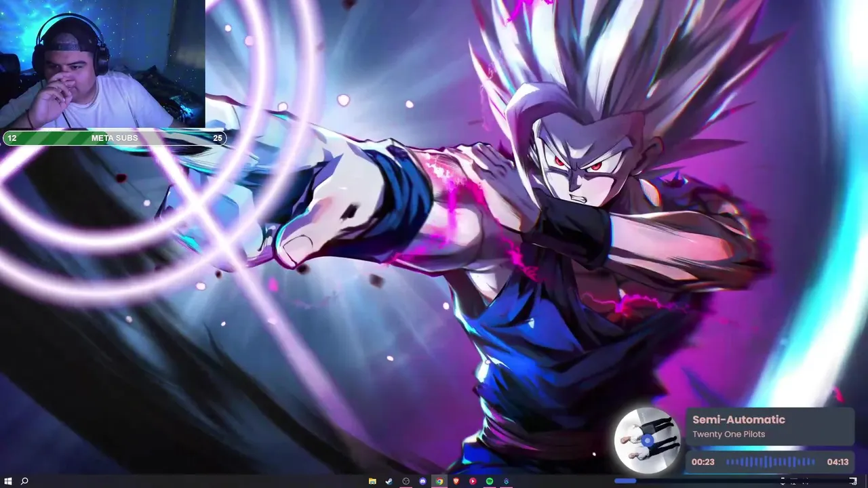Open the Windows Start menu
The height and width of the screenshot is (488, 868).
click(x=8, y=481)
